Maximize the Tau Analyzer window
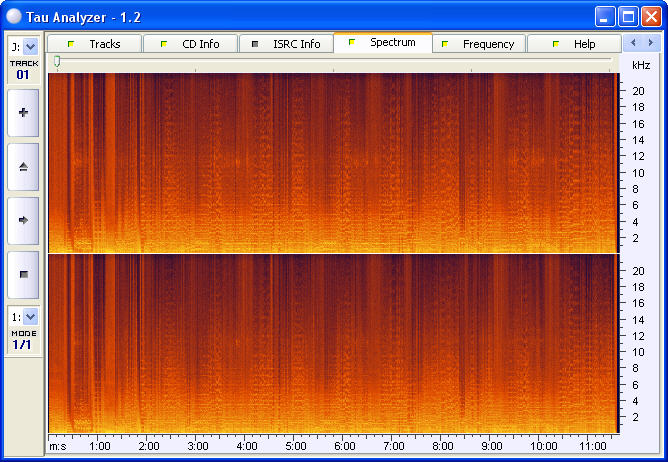The height and width of the screenshot is (462, 668). 628,17
